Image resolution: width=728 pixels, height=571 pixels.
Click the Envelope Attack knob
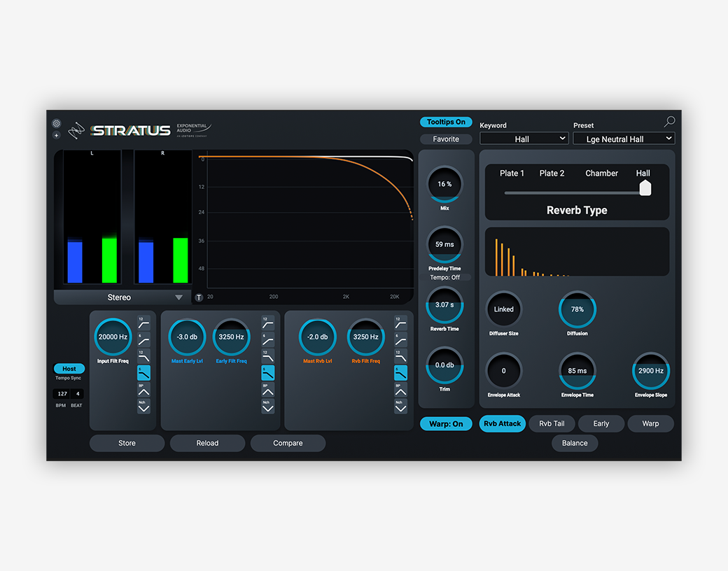pos(504,371)
